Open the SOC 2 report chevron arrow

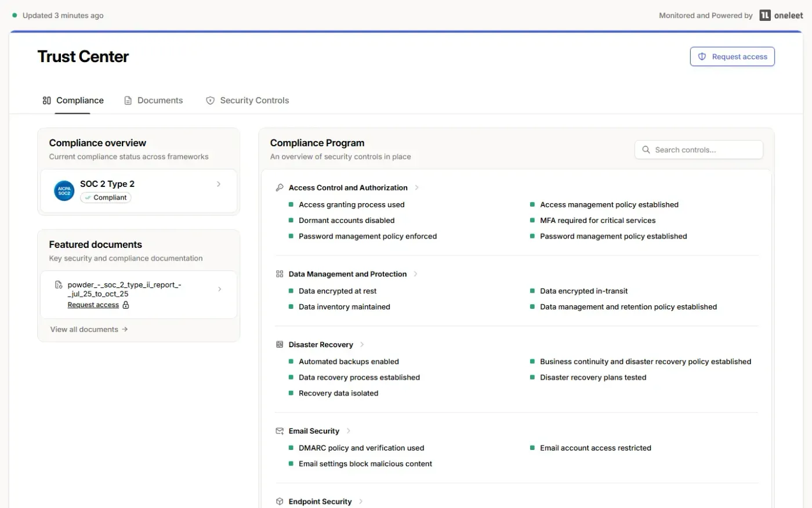coord(219,289)
